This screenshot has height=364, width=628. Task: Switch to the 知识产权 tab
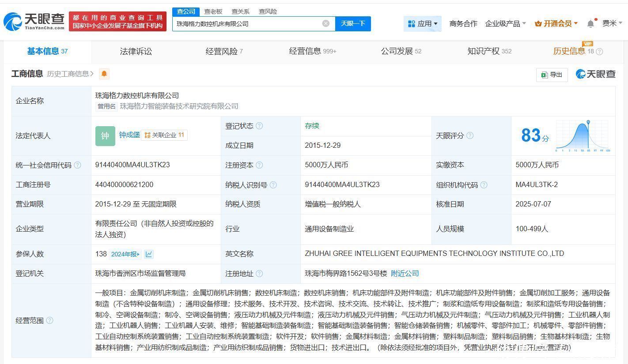point(489,51)
